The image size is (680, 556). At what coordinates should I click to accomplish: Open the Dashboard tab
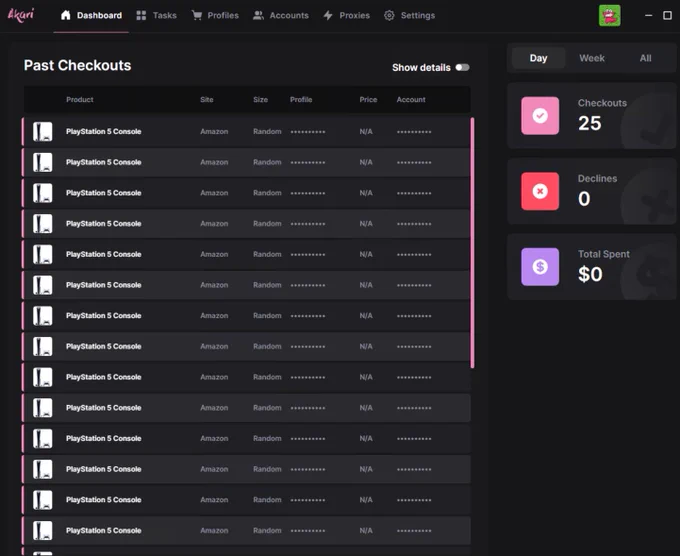[91, 16]
